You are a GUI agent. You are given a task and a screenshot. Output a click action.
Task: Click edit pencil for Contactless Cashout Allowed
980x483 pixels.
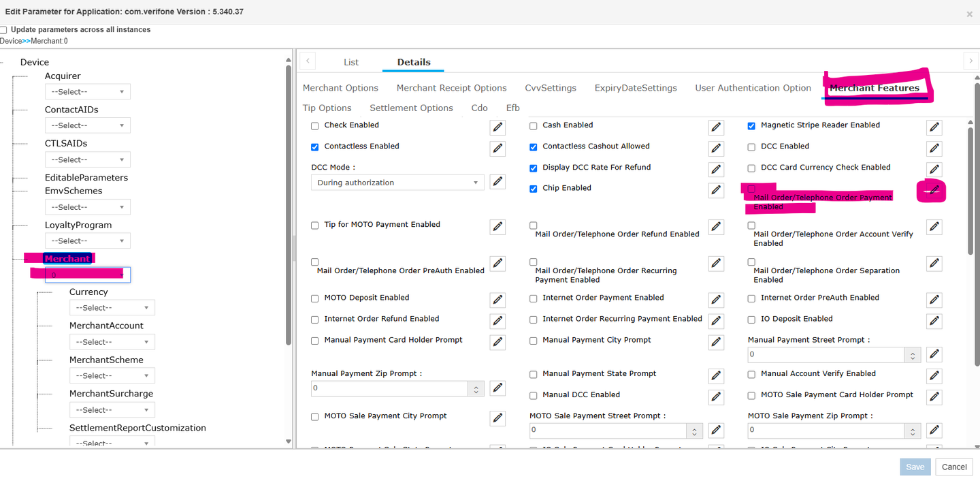pyautogui.click(x=716, y=149)
